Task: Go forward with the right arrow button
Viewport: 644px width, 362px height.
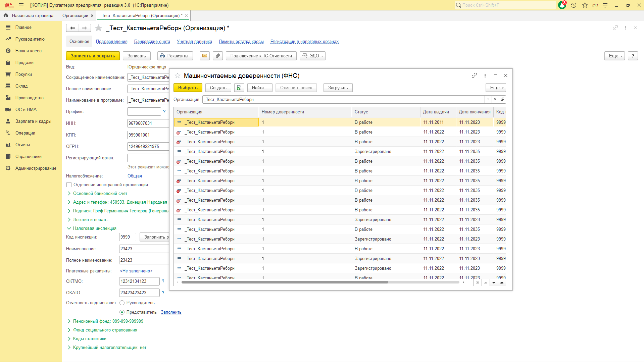Action: pos(85,28)
